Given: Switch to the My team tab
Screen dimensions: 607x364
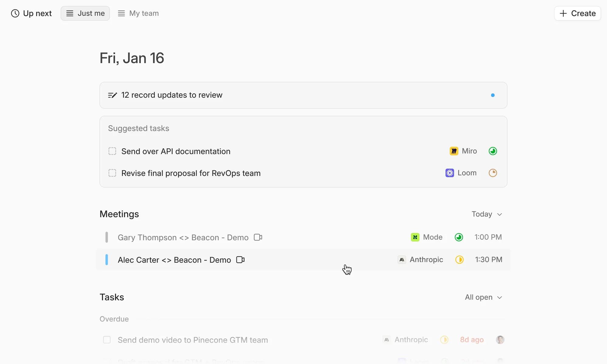Looking at the screenshot, I should (138, 13).
